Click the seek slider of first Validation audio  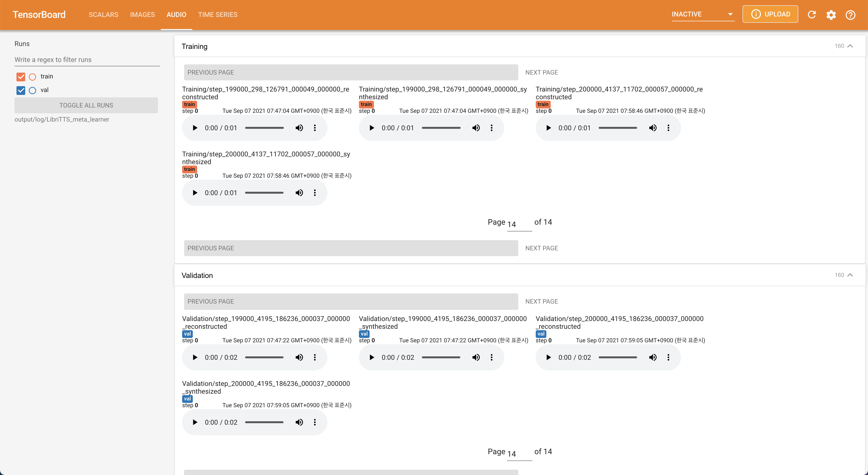click(x=264, y=357)
